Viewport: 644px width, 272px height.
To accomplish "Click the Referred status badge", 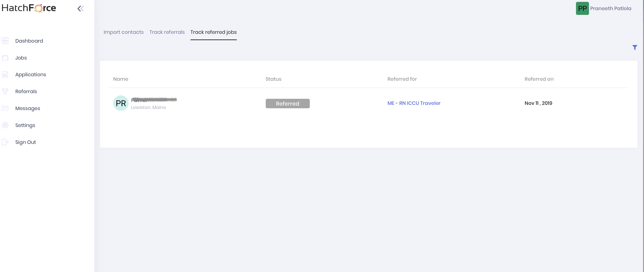I will (287, 104).
